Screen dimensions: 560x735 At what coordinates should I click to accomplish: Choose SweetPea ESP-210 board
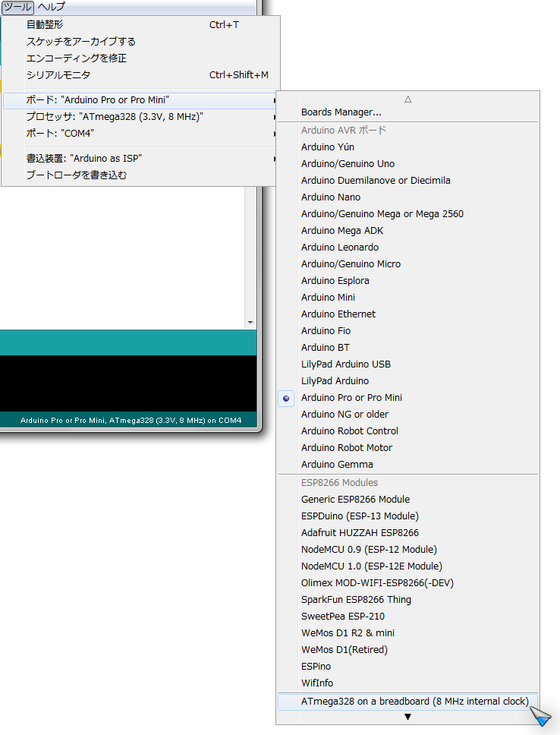tap(407, 617)
